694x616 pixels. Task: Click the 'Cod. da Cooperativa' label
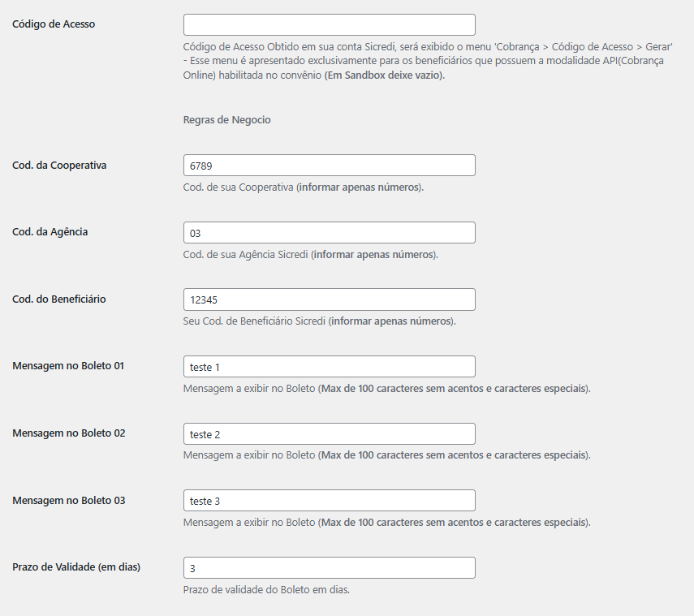pyautogui.click(x=59, y=166)
